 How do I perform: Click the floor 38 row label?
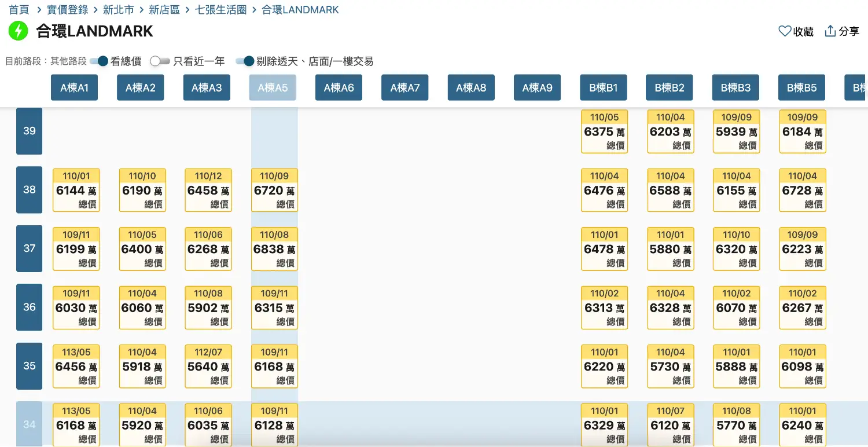(29, 190)
